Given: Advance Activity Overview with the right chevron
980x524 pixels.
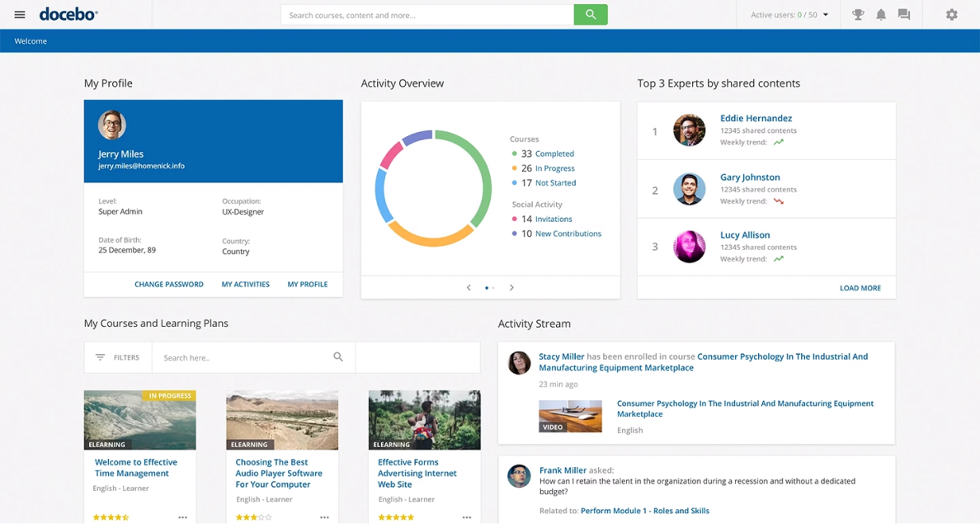Looking at the screenshot, I should (x=511, y=287).
